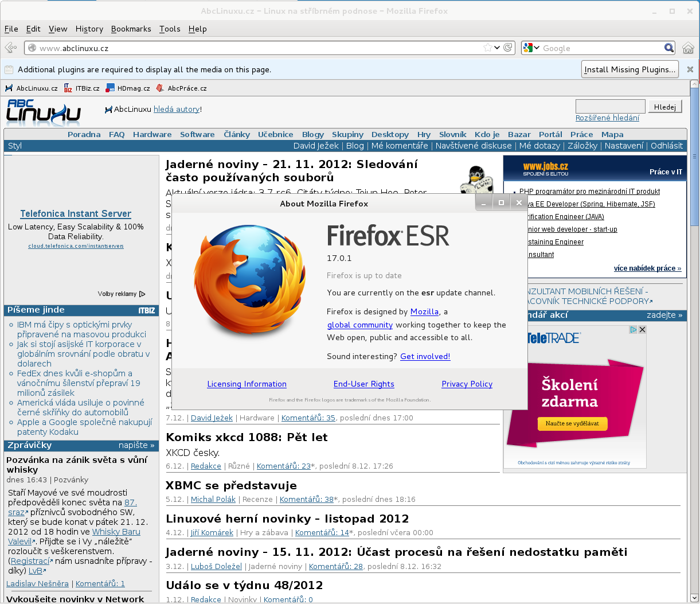Start the Google search with the magnifier icon
Viewport: 700px width, 604px height.
(669, 48)
